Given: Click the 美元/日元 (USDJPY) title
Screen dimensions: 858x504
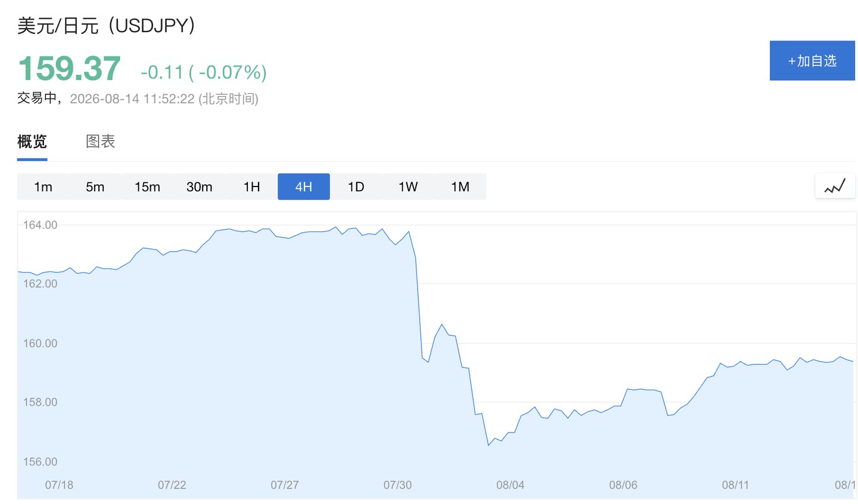Looking at the screenshot, I should coord(106,26).
